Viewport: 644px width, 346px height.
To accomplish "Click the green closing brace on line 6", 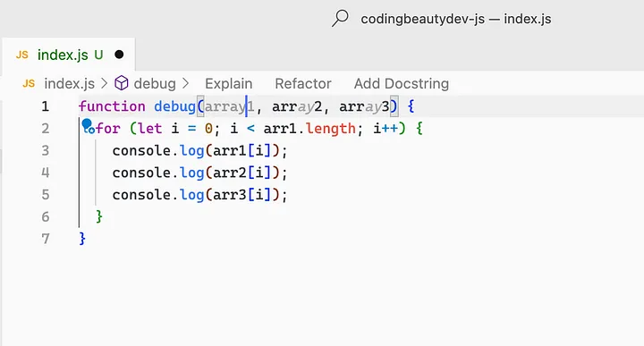I will [x=99, y=216].
